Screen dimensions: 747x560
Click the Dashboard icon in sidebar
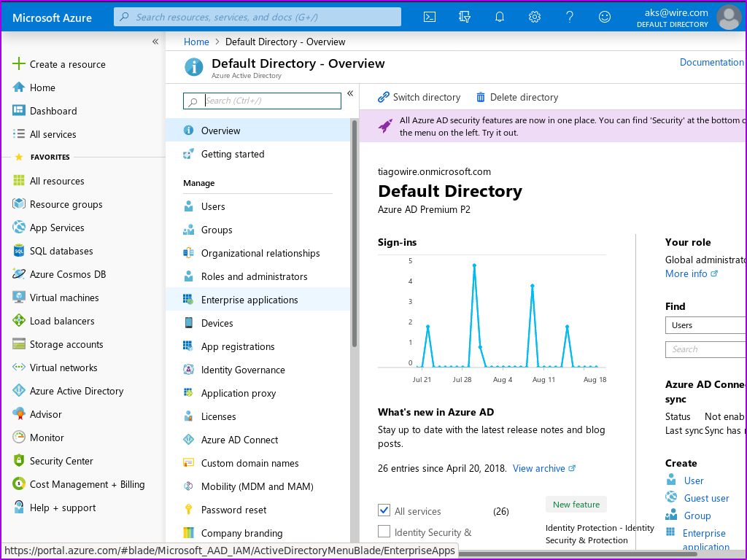(x=18, y=111)
